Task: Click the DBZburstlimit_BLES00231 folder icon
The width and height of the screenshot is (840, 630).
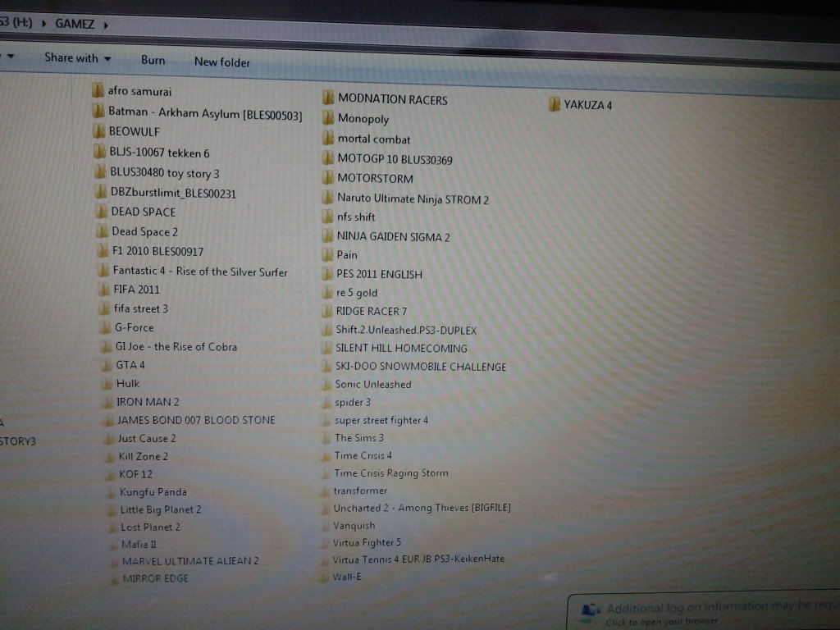Action: point(100,192)
